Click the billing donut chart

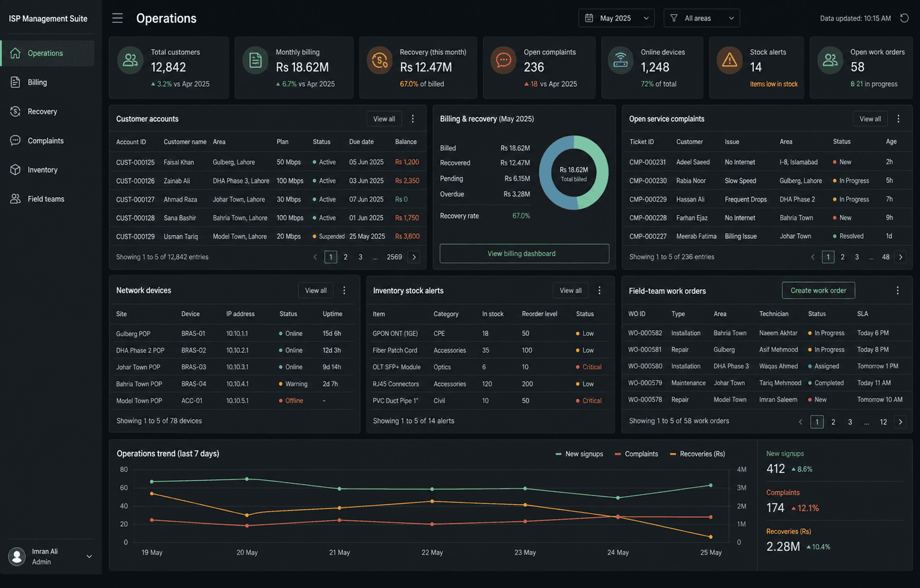click(574, 173)
